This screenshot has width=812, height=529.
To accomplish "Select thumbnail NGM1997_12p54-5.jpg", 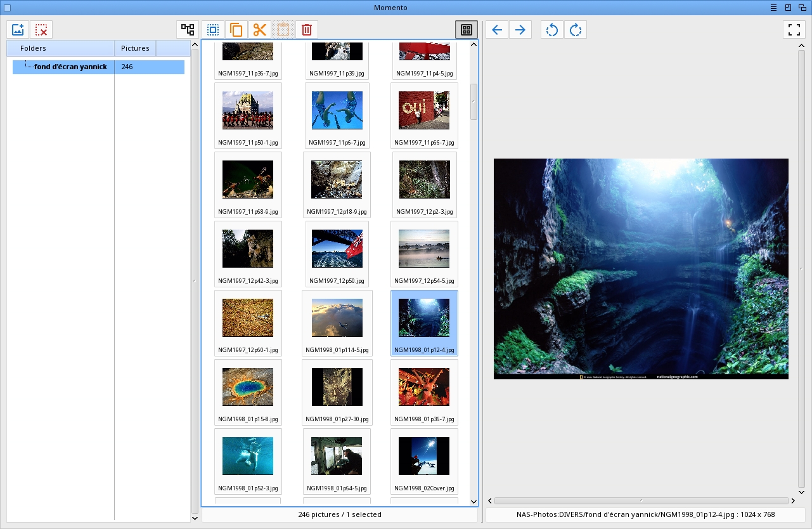I will point(424,254).
